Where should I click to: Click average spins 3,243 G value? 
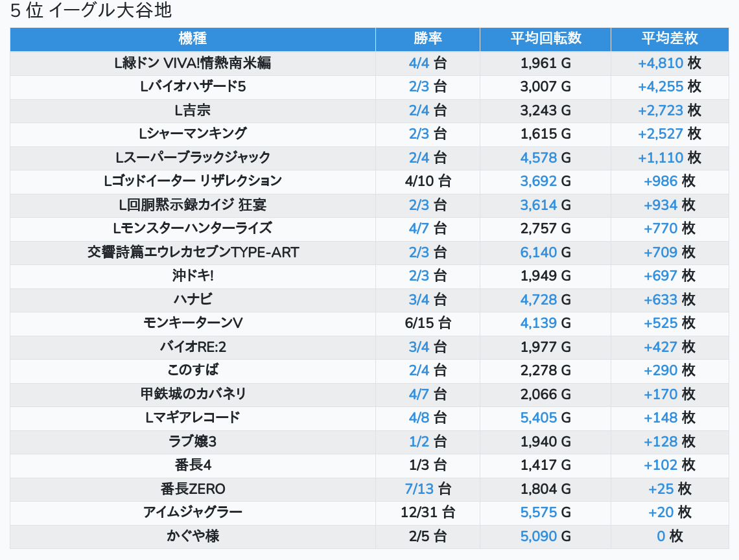coord(545,110)
